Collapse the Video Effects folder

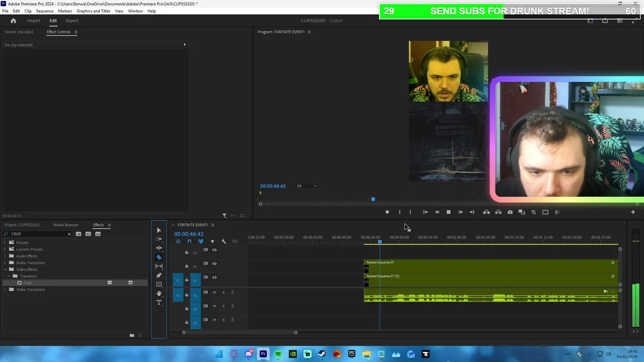click(x=5, y=269)
